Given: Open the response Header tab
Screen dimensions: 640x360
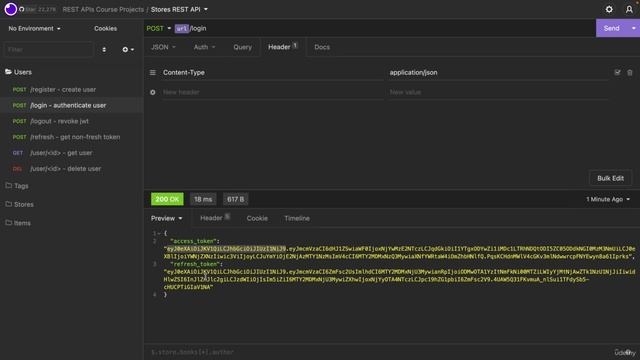Looking at the screenshot, I should [x=215, y=218].
